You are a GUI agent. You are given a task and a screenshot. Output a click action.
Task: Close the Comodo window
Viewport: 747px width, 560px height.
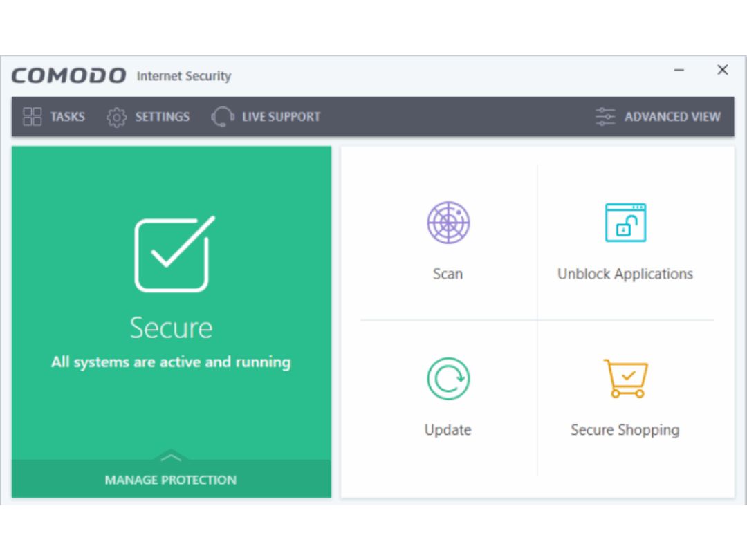[x=723, y=70]
